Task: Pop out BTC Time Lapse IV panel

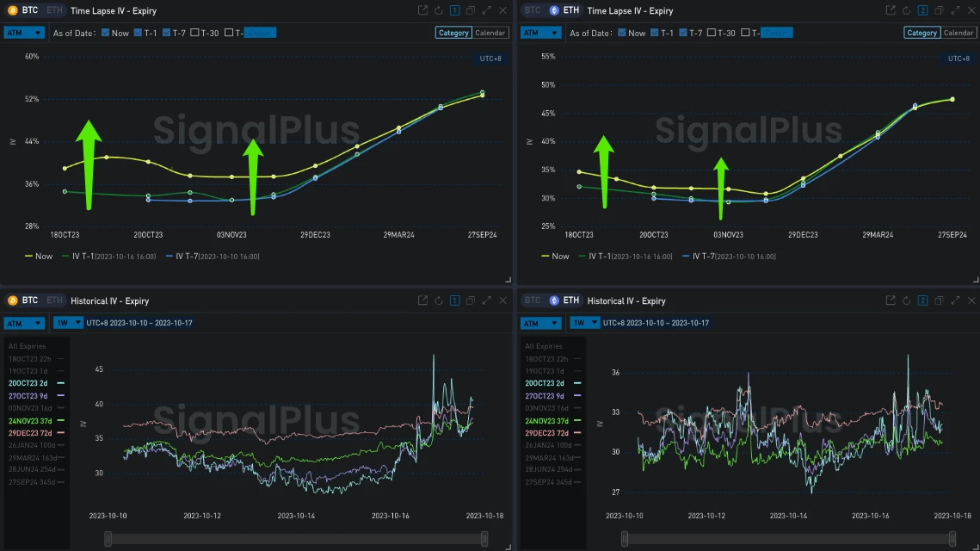Action: click(422, 10)
